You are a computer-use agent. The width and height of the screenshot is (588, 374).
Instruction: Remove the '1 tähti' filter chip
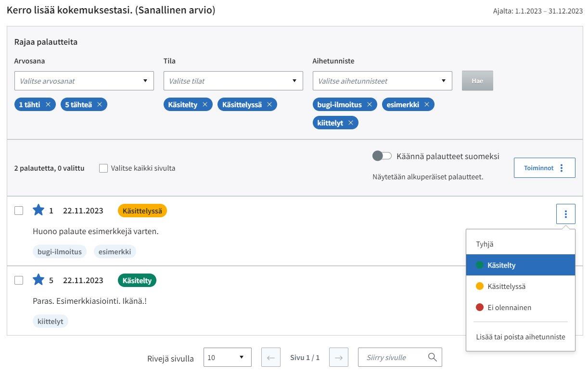48,105
